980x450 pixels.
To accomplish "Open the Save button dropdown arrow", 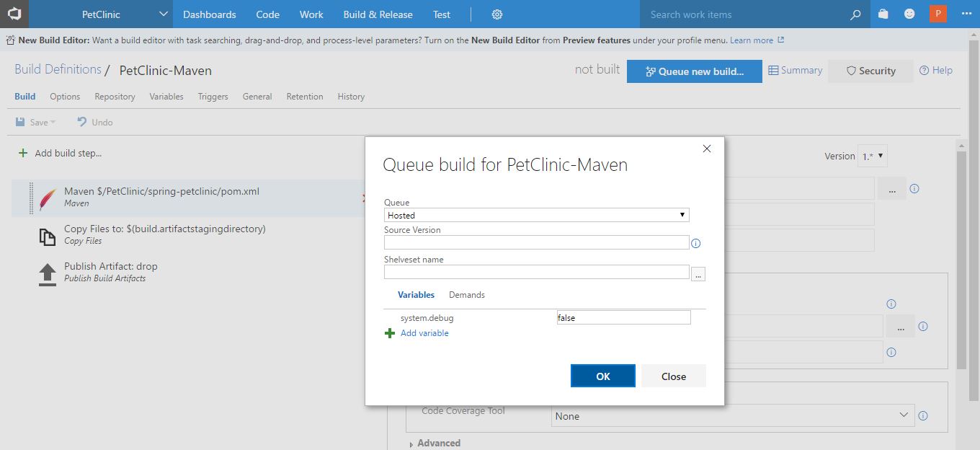I will coord(53,123).
